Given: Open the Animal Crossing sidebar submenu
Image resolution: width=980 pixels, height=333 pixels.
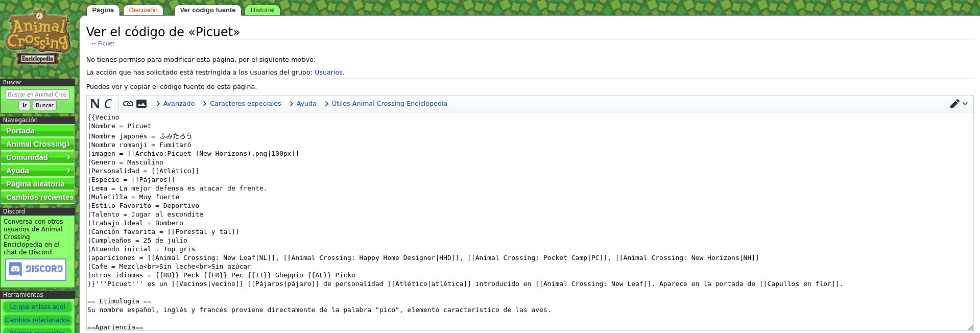Looking at the screenshot, I should click(38, 144).
